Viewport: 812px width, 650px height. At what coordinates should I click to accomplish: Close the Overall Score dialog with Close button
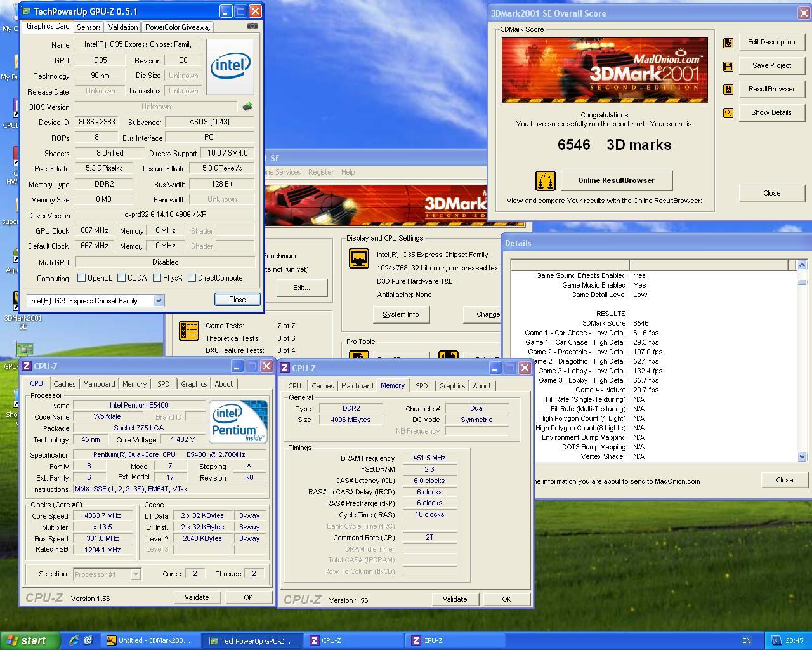(x=771, y=193)
